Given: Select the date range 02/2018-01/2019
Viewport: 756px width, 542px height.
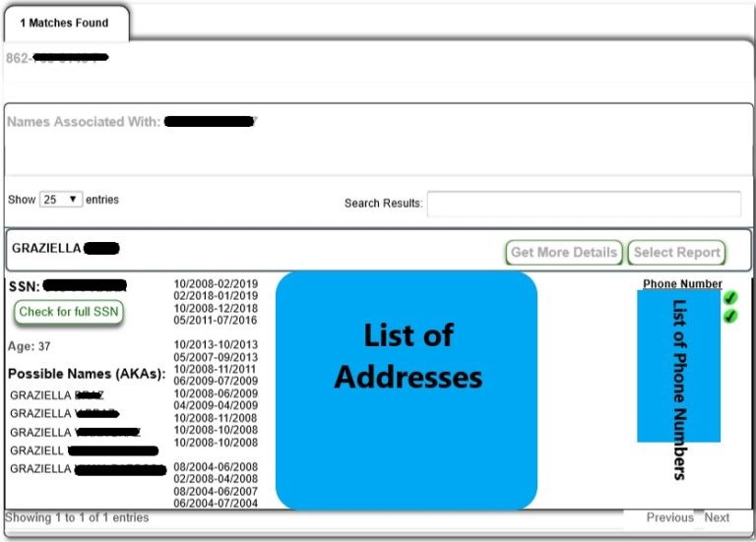Looking at the screenshot, I should [x=216, y=296].
